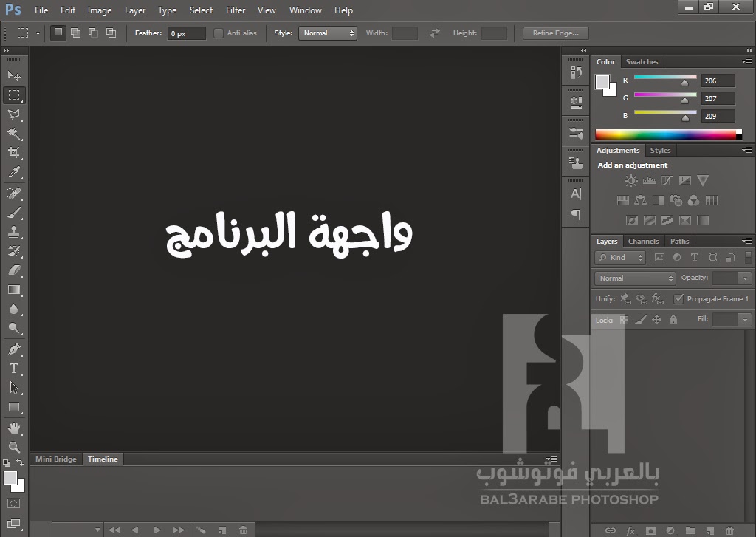Select the Magic Wand tool
756x537 pixels.
click(14, 134)
